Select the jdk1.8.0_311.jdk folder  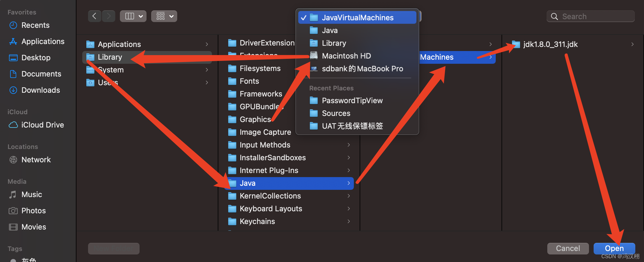(573, 44)
